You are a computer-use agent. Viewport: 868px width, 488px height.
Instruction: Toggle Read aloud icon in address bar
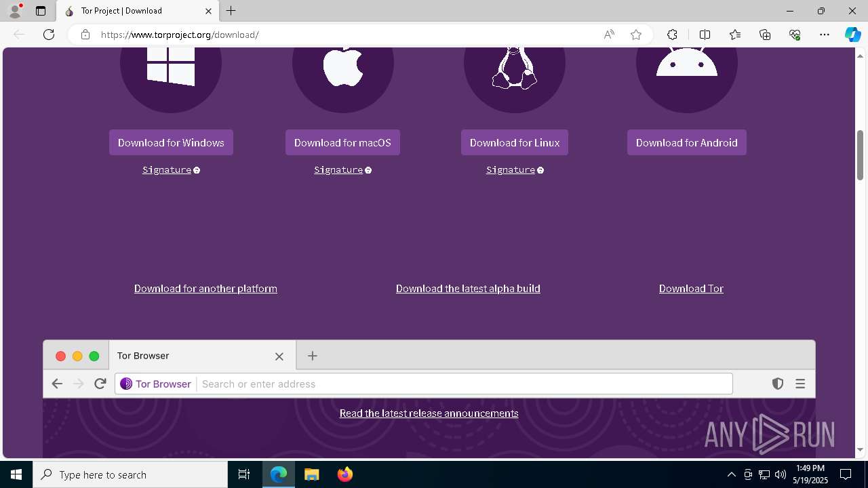pyautogui.click(x=609, y=35)
